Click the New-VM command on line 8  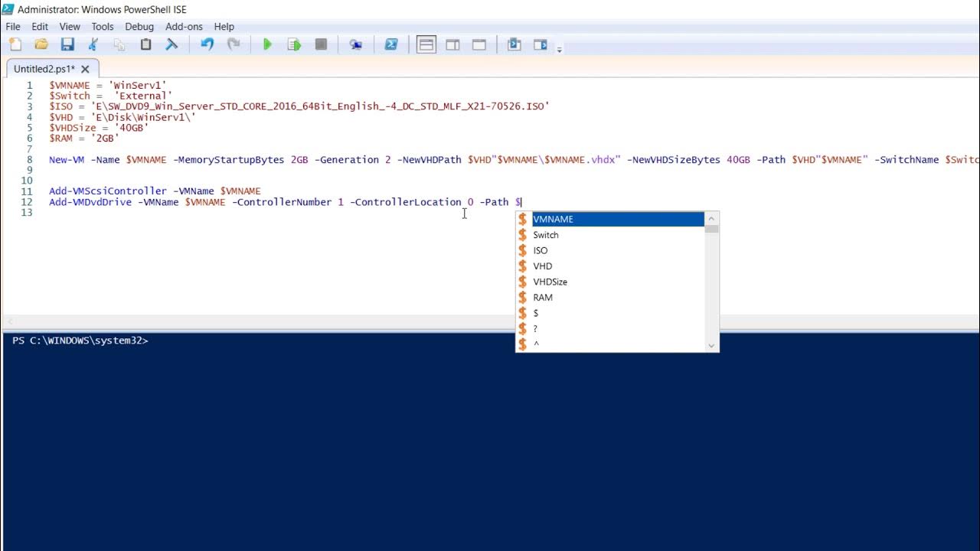(x=67, y=160)
